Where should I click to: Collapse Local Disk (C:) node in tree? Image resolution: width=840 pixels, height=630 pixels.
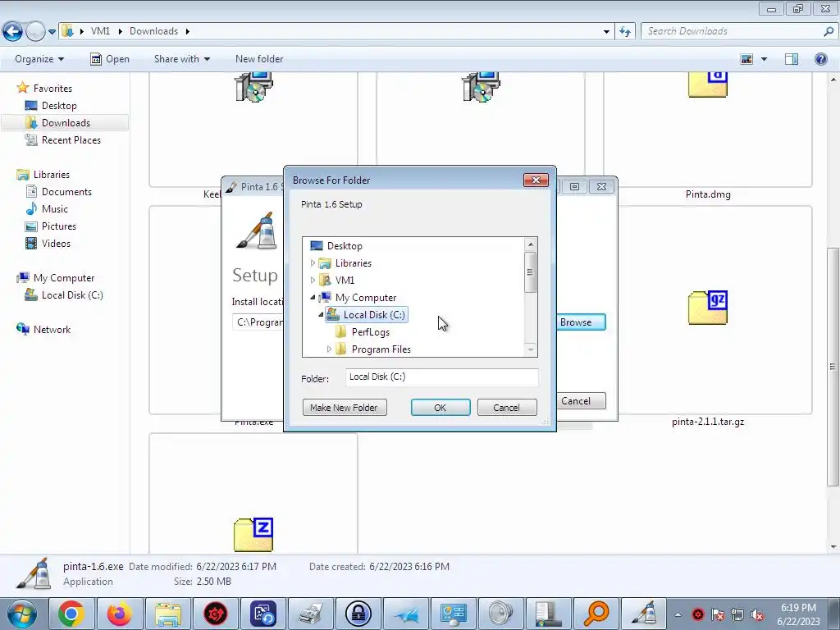tap(321, 314)
